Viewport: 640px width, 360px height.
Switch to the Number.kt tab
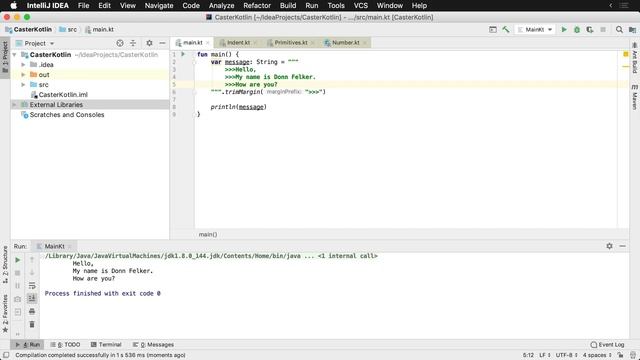[x=345, y=42]
